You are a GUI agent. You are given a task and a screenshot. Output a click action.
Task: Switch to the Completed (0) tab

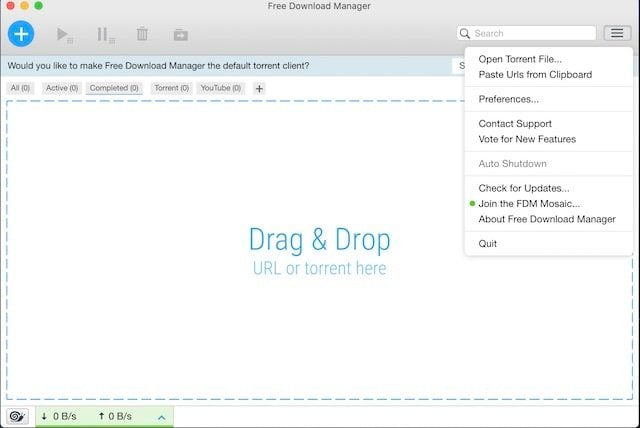[x=114, y=88]
